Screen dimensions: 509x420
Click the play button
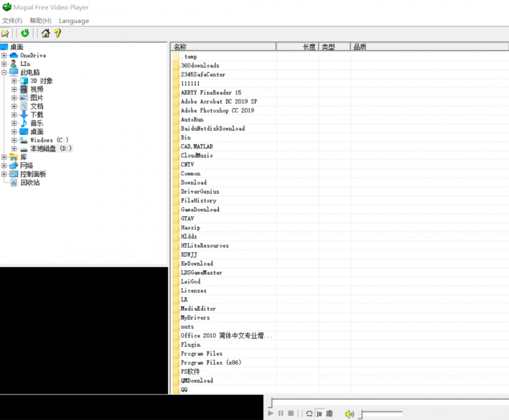[x=271, y=413]
